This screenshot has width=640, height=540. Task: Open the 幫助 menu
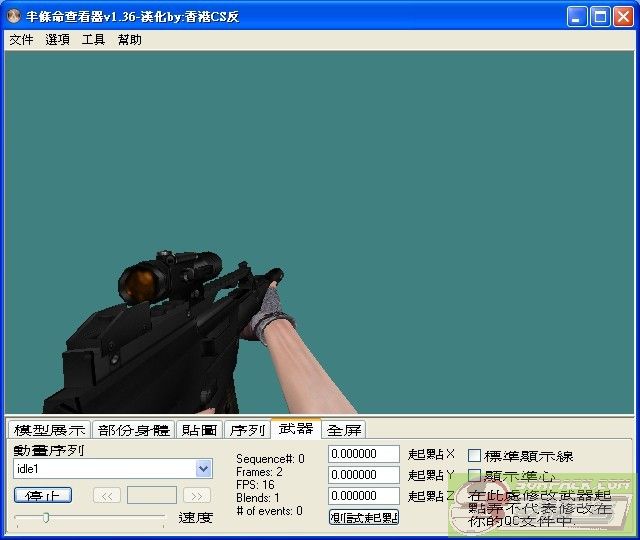coord(129,40)
